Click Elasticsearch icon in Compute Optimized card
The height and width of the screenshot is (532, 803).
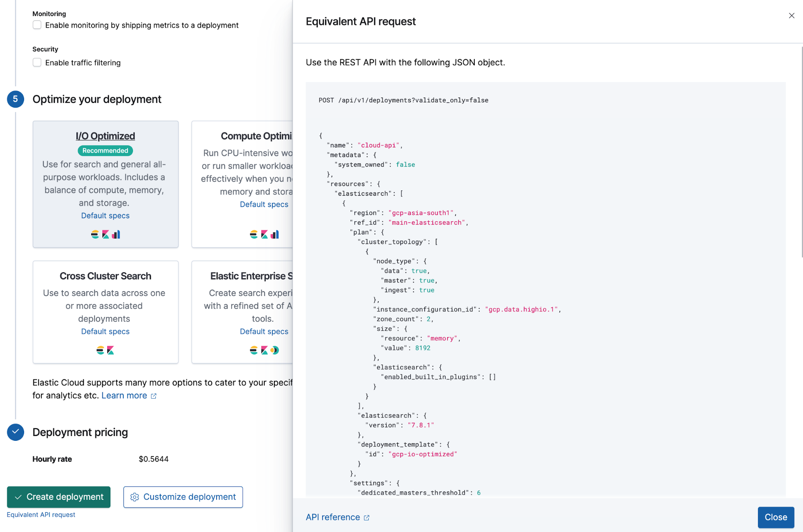253,234
